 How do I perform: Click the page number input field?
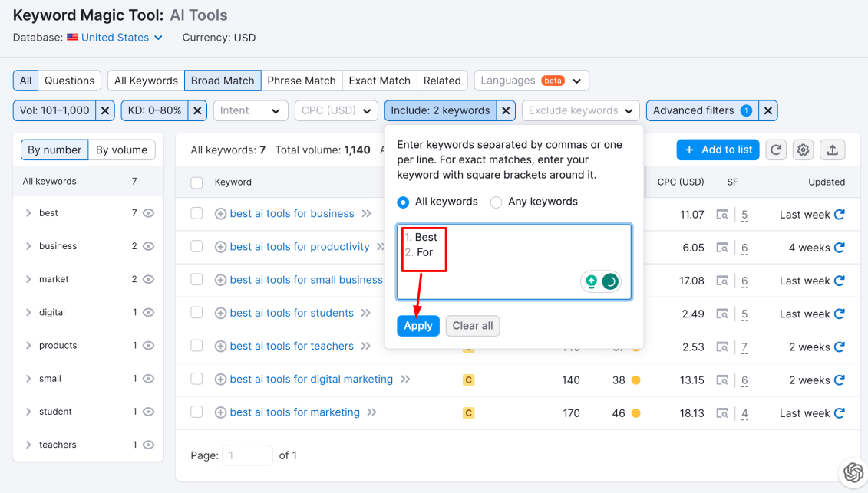pos(247,455)
